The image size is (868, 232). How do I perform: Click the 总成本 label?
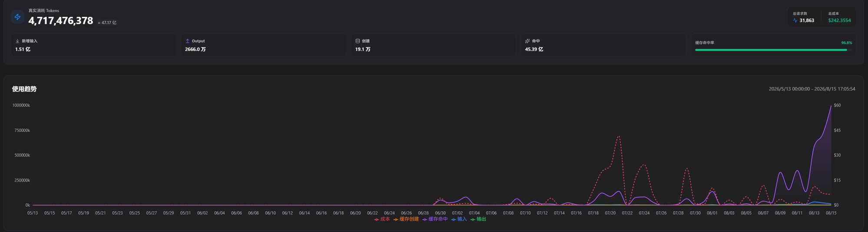[833, 13]
